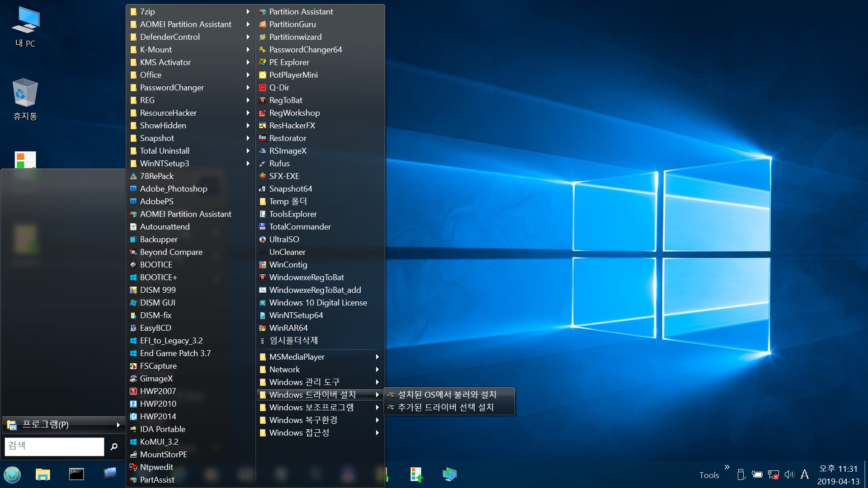The height and width of the screenshot is (488, 868).
Task: Launch PE Explorer
Action: [x=320, y=62]
